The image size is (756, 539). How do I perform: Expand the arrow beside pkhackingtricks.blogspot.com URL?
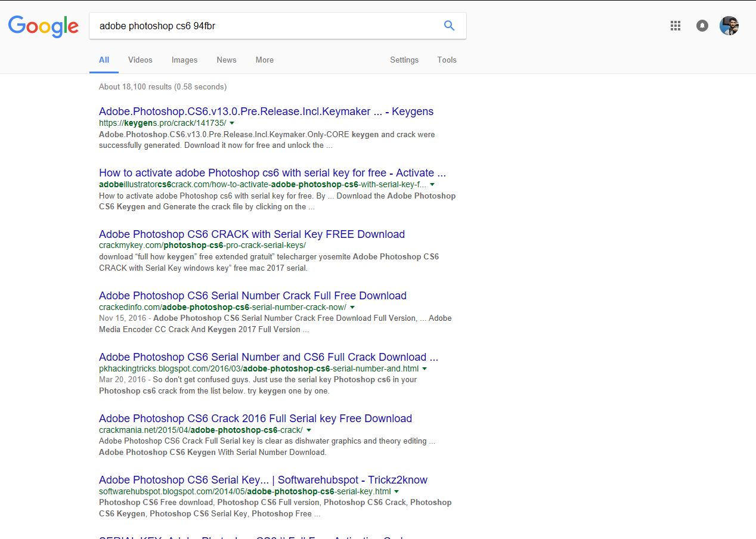pos(425,369)
